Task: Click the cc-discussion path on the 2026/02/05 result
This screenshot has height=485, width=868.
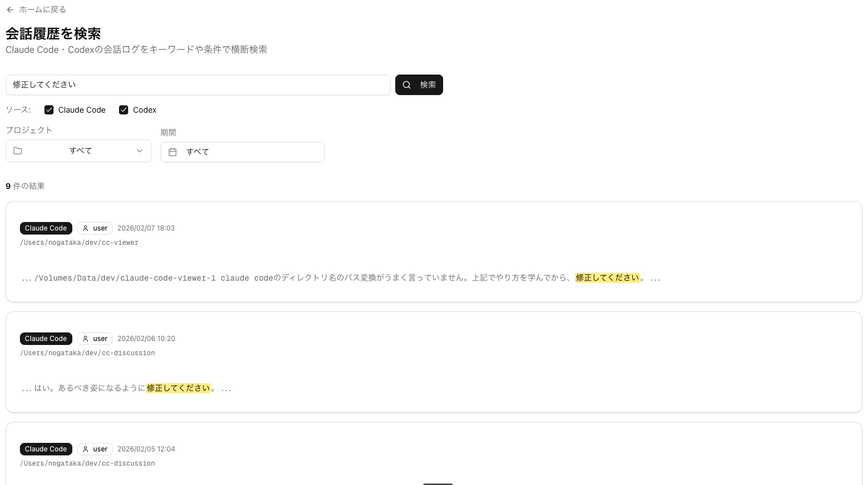Action: (x=88, y=463)
